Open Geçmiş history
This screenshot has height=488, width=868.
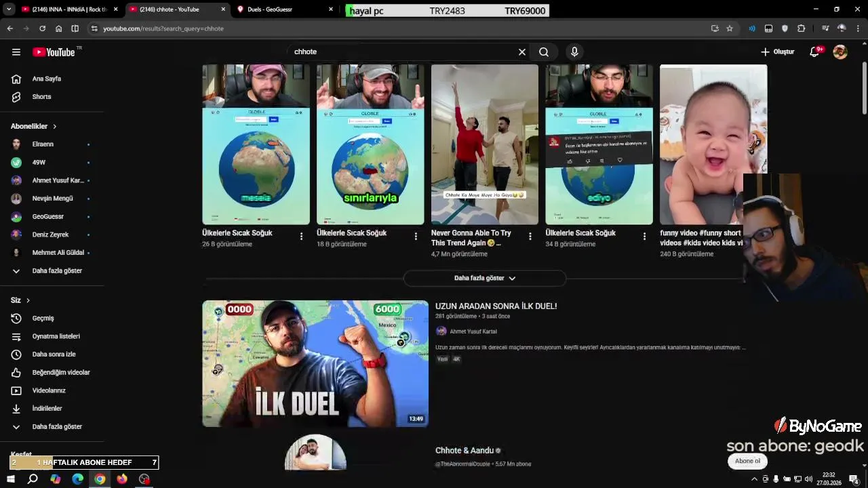click(43, 319)
